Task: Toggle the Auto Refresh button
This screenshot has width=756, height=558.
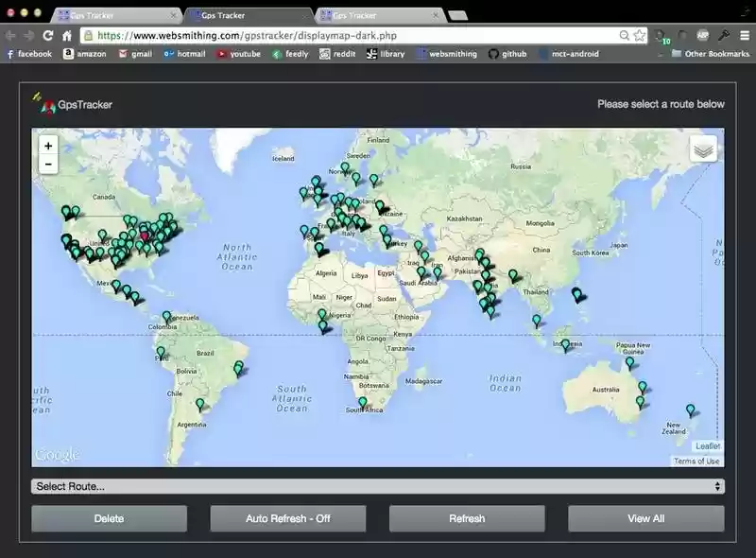Action: point(287,518)
